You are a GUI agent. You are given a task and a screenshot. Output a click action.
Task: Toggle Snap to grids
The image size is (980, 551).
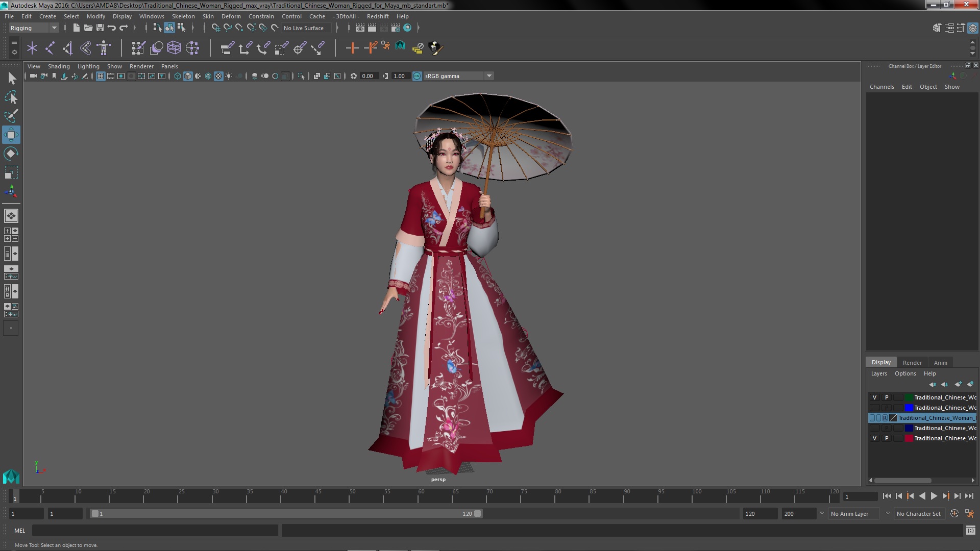[216, 28]
